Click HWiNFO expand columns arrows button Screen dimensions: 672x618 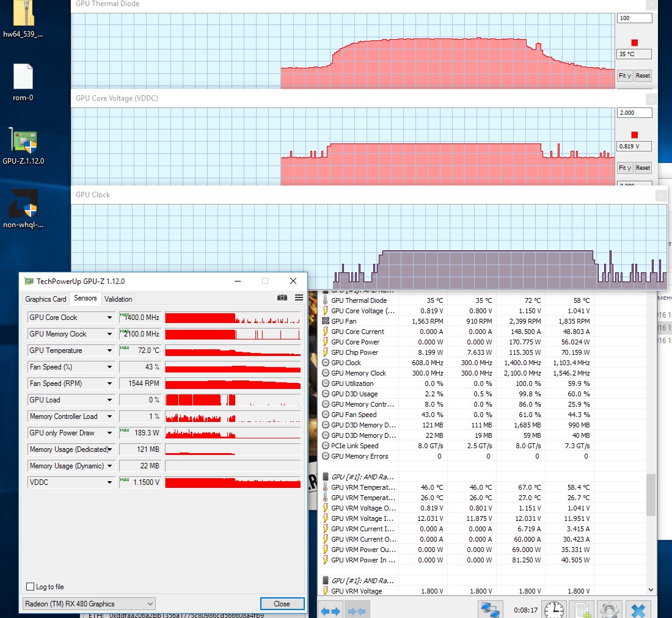click(331, 611)
